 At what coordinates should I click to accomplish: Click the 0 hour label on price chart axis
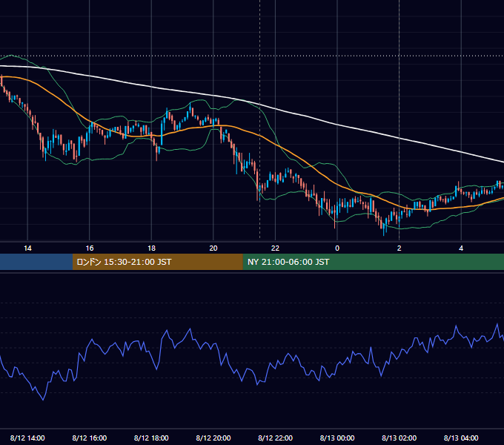pyautogui.click(x=337, y=248)
